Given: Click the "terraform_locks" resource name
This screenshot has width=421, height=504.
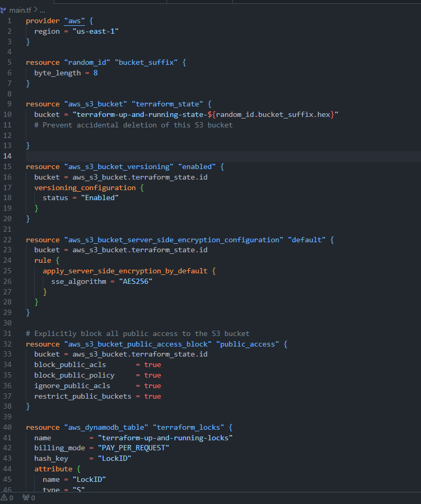Looking at the screenshot, I should point(189,428).
